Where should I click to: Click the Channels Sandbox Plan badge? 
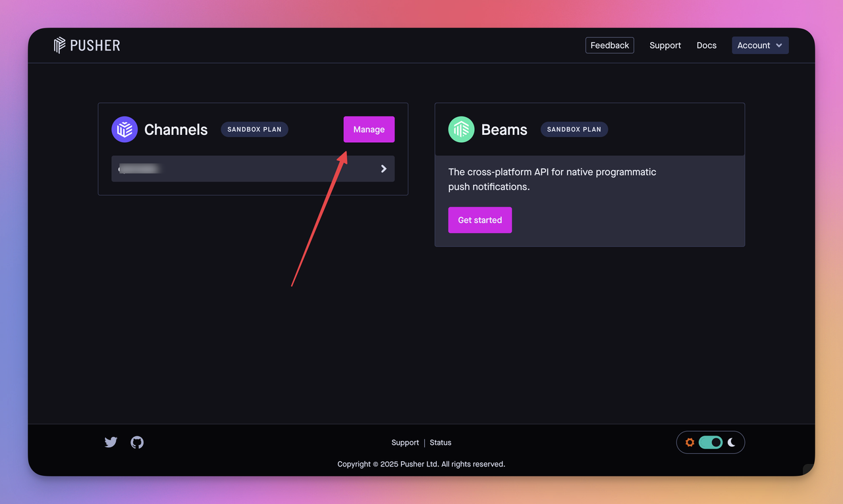[x=254, y=130]
